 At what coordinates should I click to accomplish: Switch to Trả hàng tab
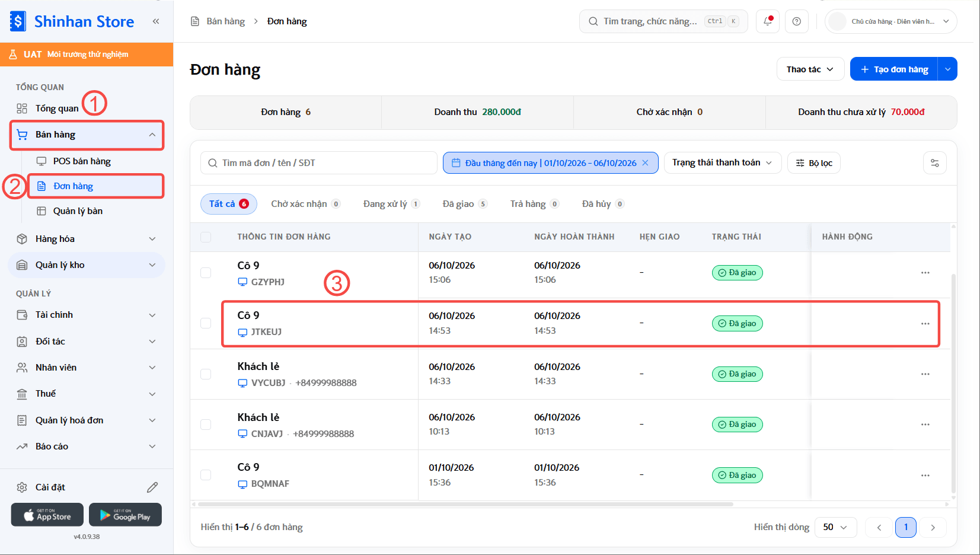(x=534, y=204)
